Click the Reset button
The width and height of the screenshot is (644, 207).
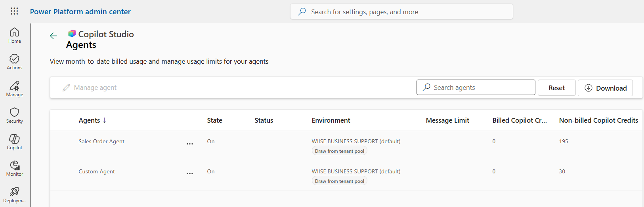tap(556, 88)
